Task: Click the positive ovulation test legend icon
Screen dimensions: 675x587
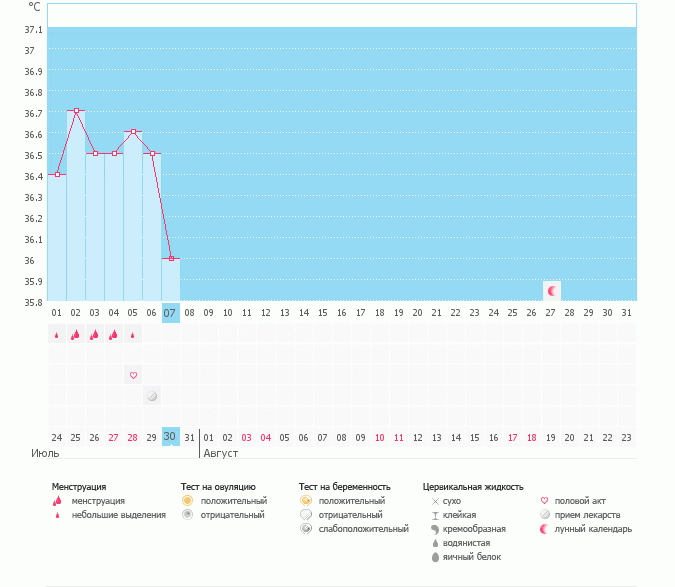Action: [187, 500]
